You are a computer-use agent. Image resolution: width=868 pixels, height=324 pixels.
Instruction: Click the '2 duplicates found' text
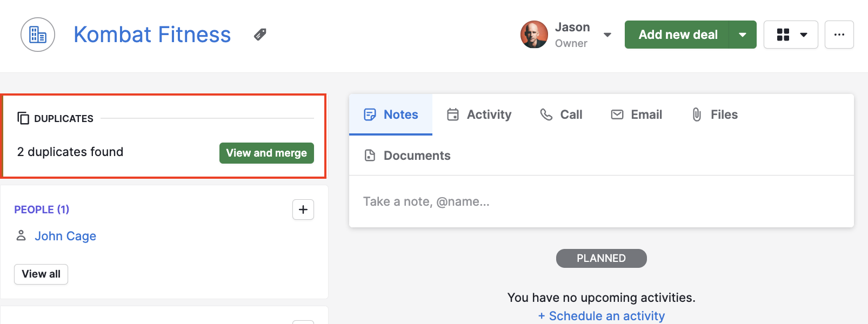(70, 152)
